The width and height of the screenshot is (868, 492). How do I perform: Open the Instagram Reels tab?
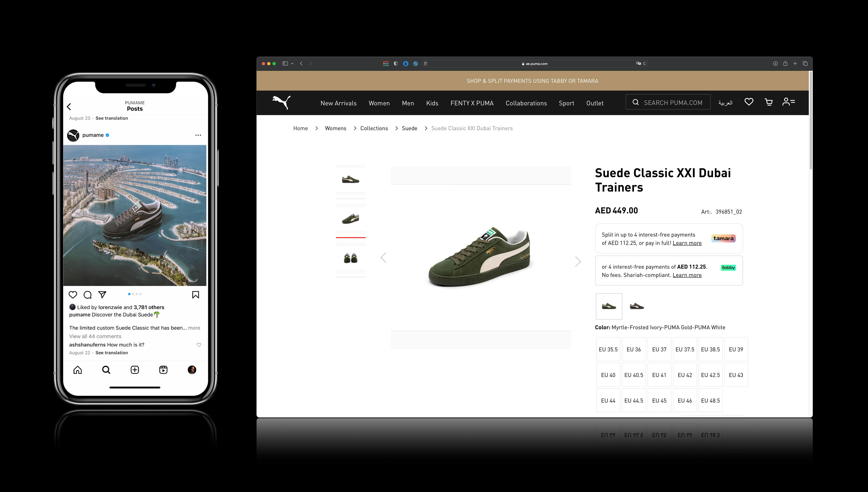(163, 370)
